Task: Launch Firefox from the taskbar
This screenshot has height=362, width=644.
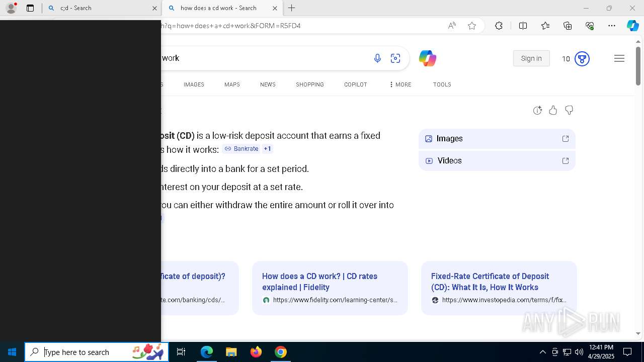Action: pyautogui.click(x=256, y=352)
